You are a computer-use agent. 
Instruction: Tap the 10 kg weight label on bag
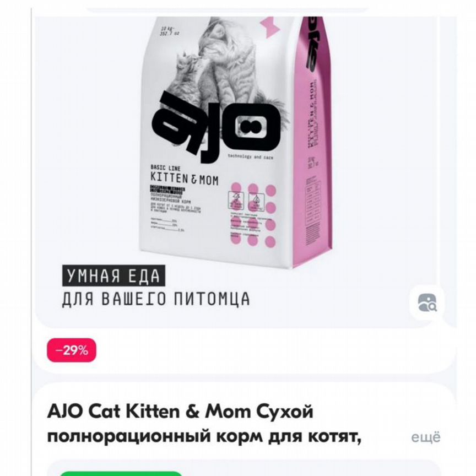(169, 31)
